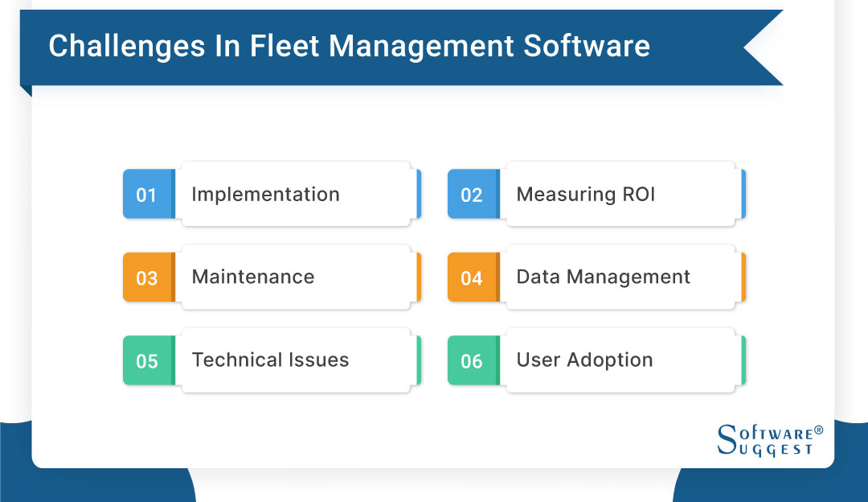This screenshot has height=502, width=868.
Task: Click the orange accent edge beside Data Management card
Action: coord(744,277)
